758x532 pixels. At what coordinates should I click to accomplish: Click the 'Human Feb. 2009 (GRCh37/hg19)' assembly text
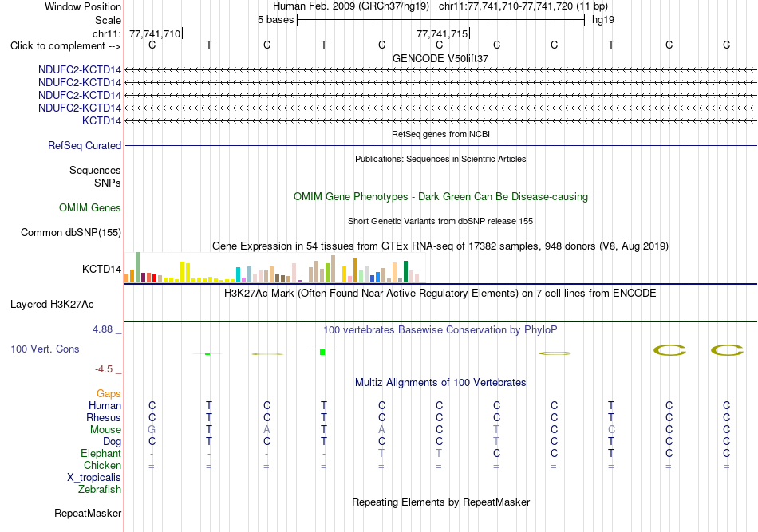coord(350,6)
